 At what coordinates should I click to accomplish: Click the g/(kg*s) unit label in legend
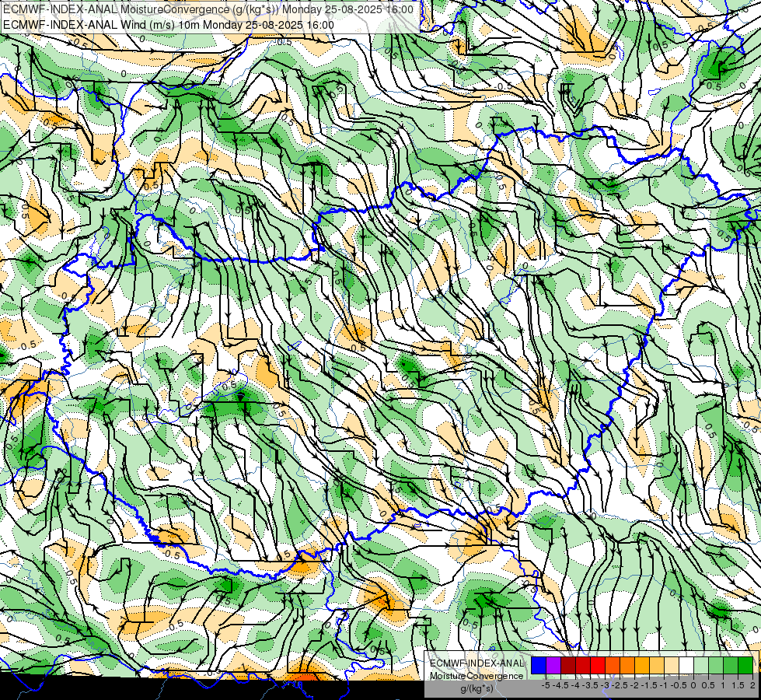476,688
